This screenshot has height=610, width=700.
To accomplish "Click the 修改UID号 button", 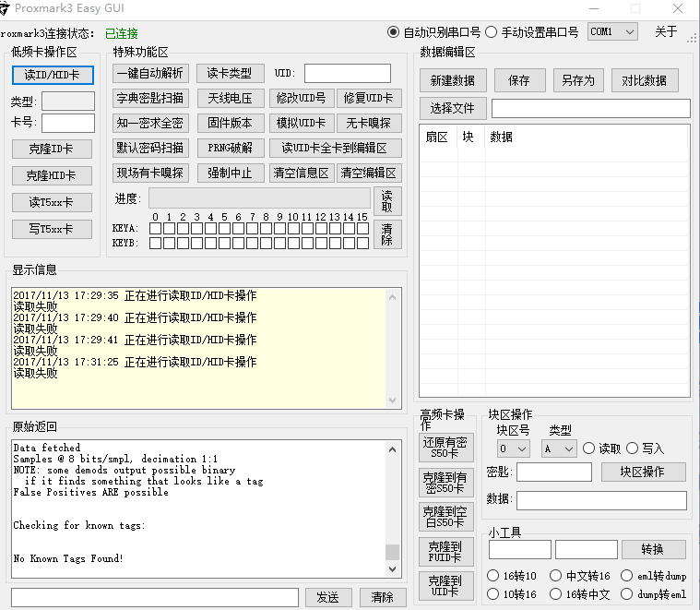I will (x=302, y=98).
